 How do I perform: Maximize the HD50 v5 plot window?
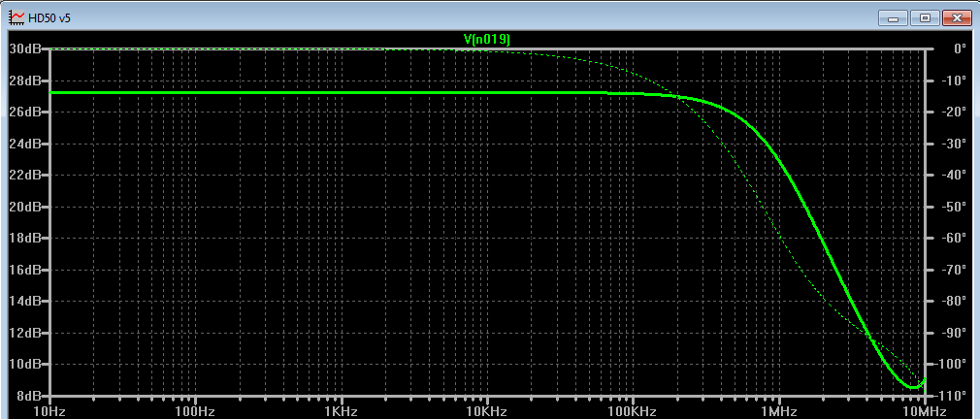coord(925,18)
